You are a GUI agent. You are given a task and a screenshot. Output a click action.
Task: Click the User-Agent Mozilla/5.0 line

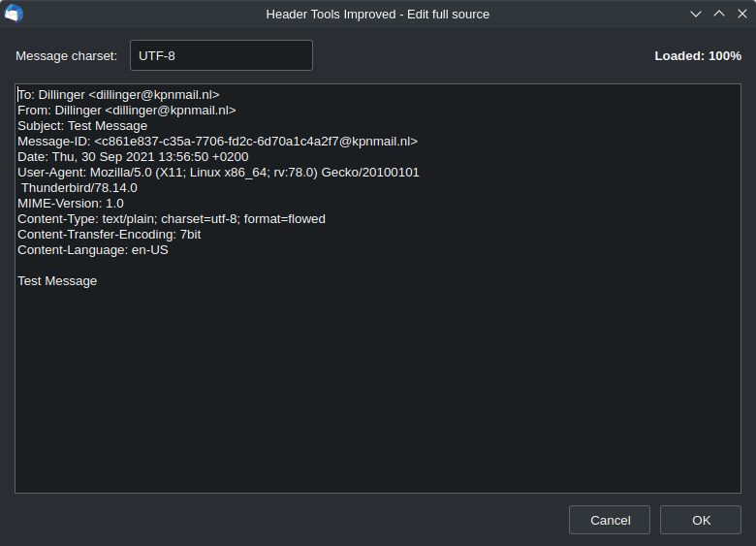218,173
